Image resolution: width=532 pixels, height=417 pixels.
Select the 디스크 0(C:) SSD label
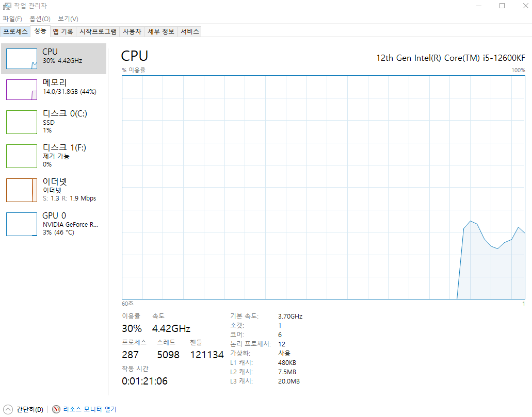65,121
